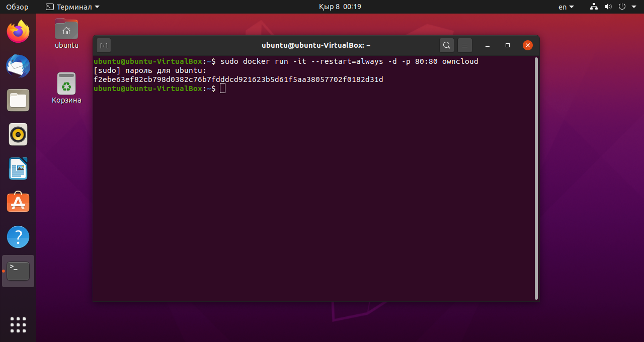This screenshot has height=342, width=644.
Task: Maximize the terminal window
Action: (x=508, y=45)
